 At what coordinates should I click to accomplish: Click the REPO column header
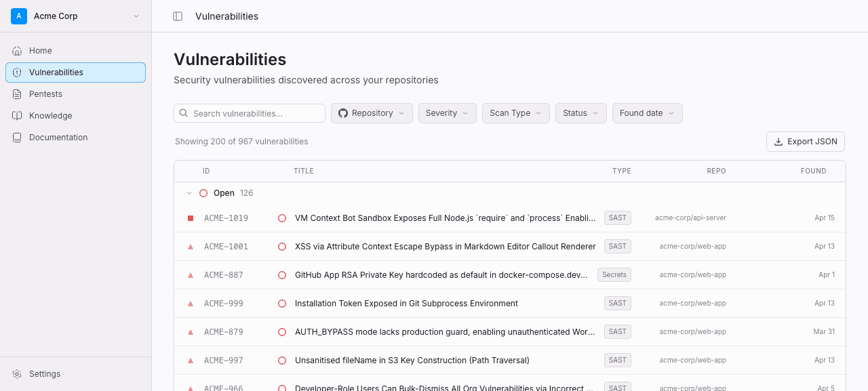[x=716, y=171]
